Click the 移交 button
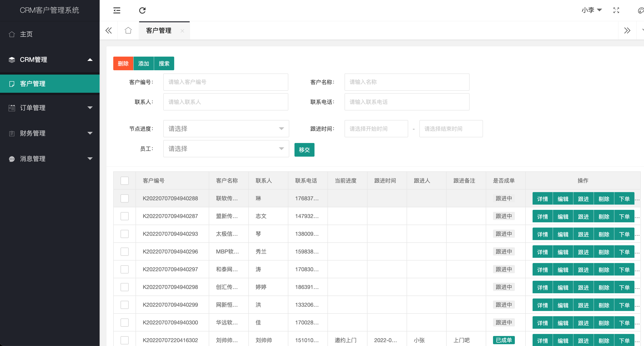 (x=304, y=150)
